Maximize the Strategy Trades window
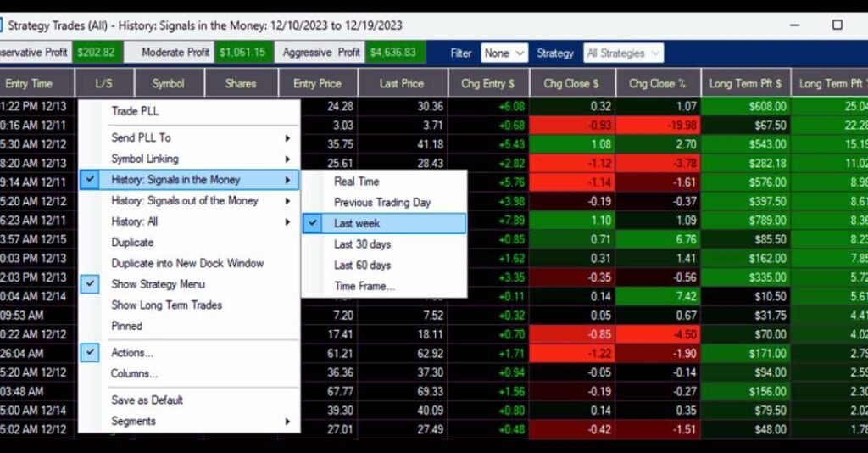The image size is (868, 453). (x=837, y=25)
